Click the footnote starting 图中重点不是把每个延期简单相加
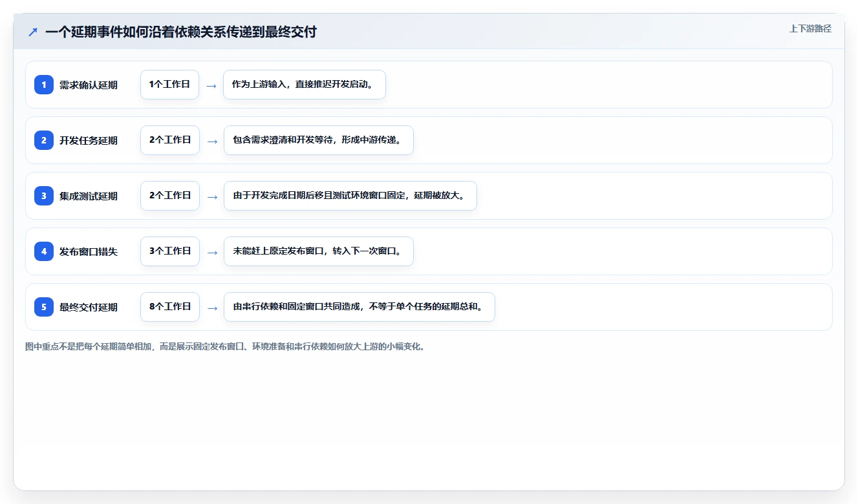858x504 pixels. pyautogui.click(x=226, y=347)
